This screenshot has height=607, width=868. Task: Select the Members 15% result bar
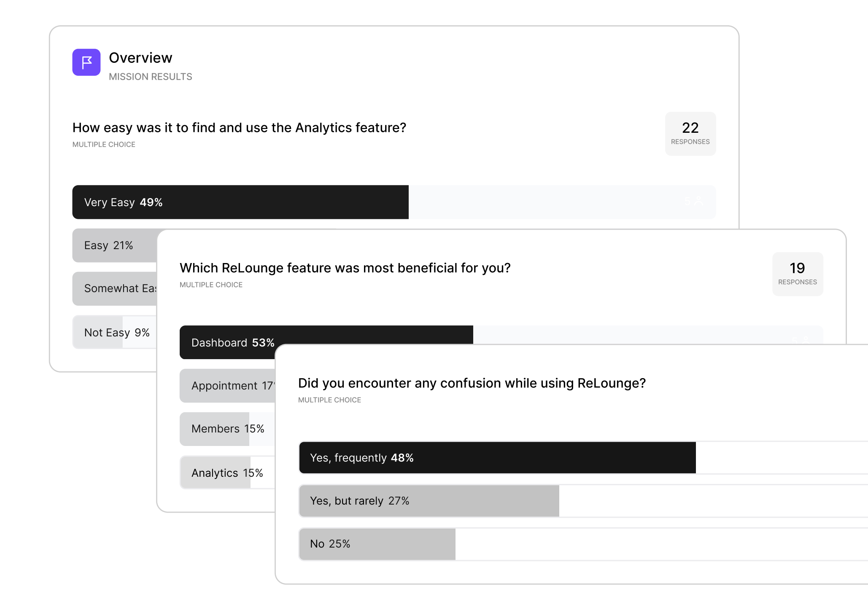pyautogui.click(x=227, y=429)
